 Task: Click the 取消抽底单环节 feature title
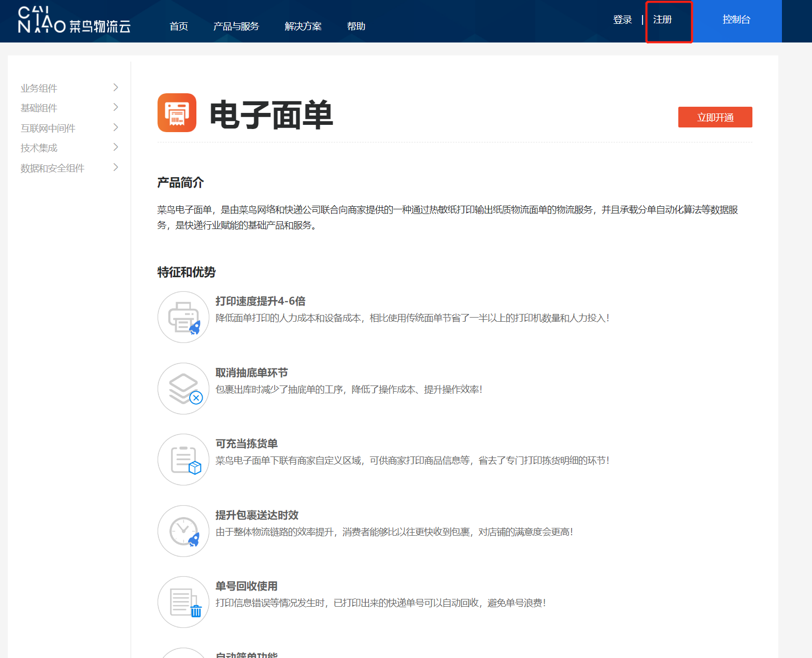pyautogui.click(x=251, y=373)
